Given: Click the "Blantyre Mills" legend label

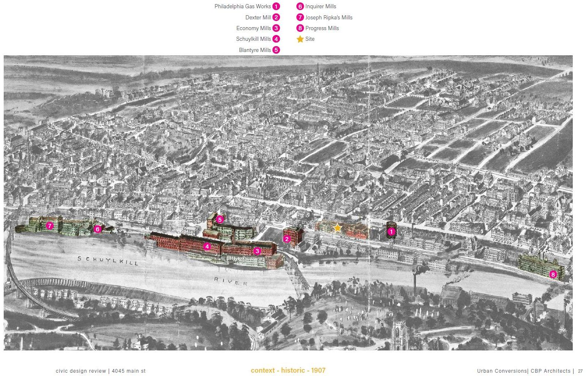Looking at the screenshot, I should coord(255,50).
